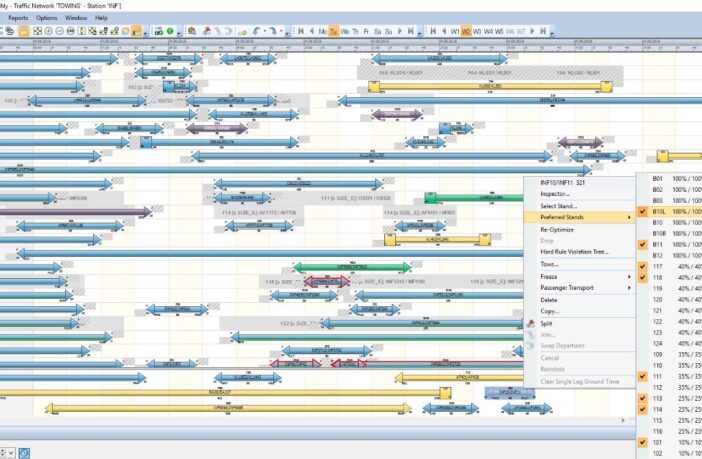Click the green circle status icon
Image resolution: width=702 pixels, height=459 pixels.
[x=171, y=31]
